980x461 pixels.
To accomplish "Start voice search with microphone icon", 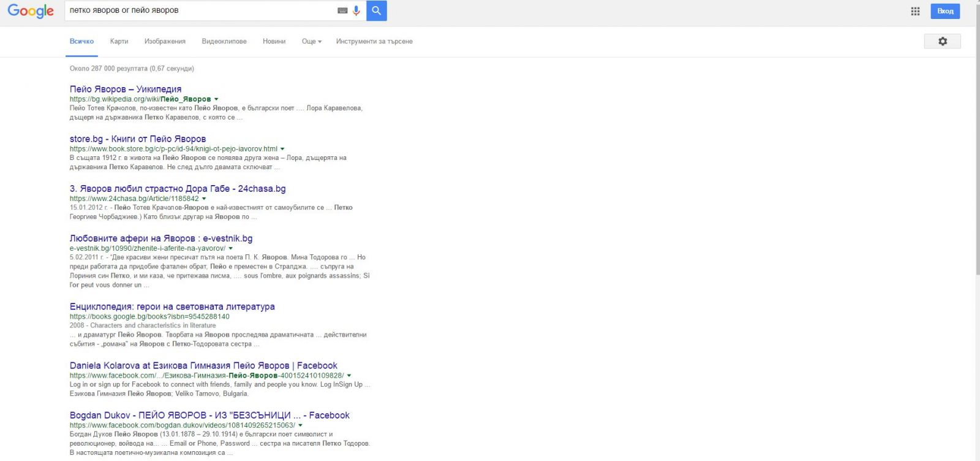I will point(356,10).
